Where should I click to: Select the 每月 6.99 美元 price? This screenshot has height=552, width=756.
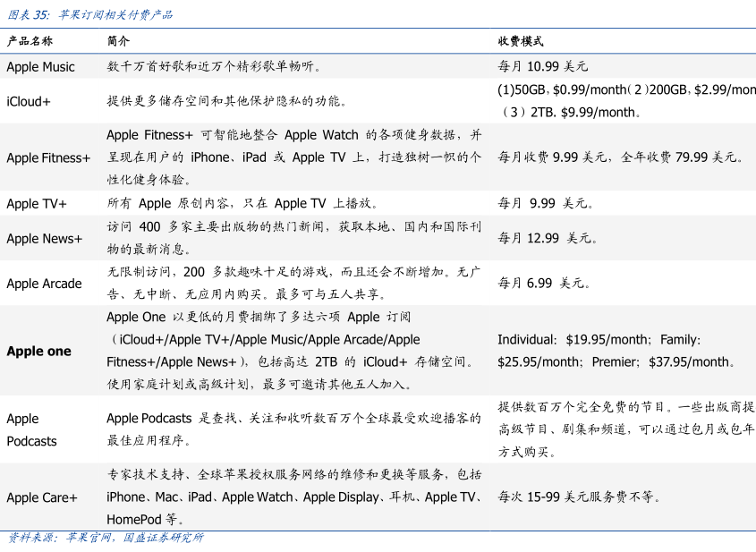click(544, 284)
